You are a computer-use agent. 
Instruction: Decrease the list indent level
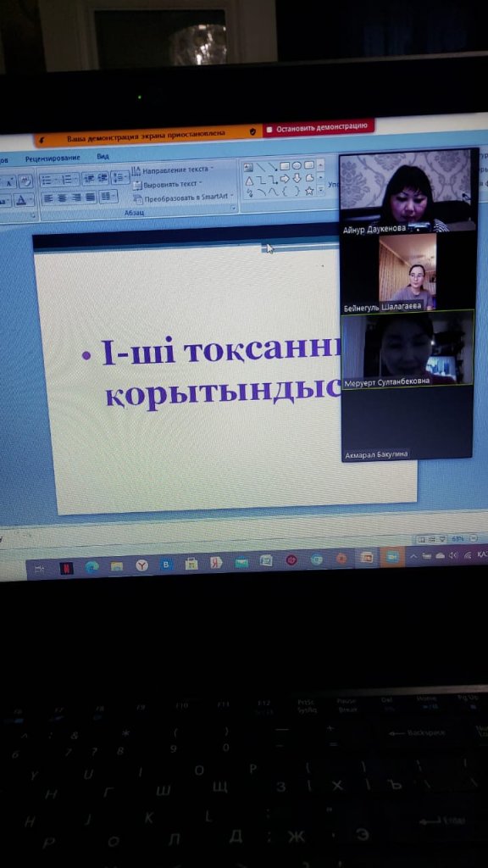(x=90, y=178)
